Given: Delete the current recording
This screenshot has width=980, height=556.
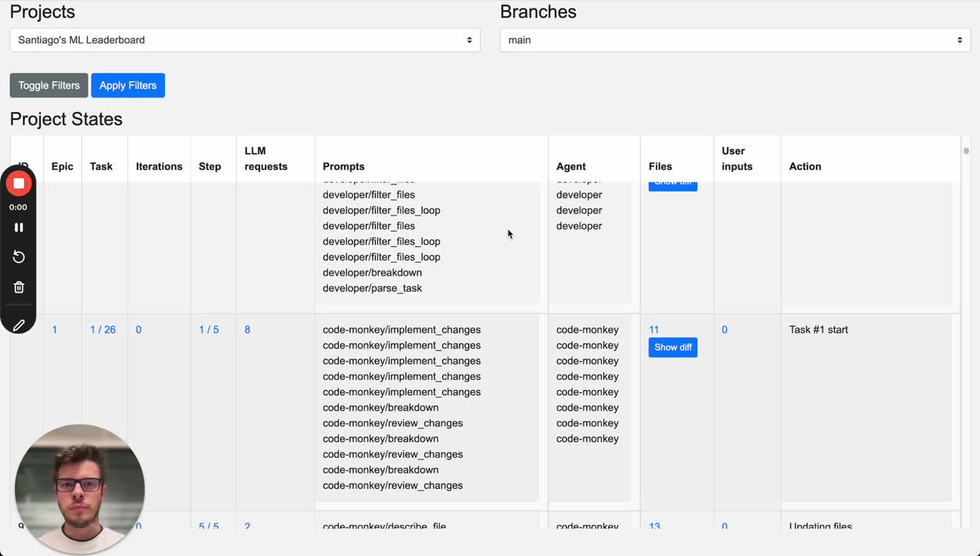Looking at the screenshot, I should point(19,286).
